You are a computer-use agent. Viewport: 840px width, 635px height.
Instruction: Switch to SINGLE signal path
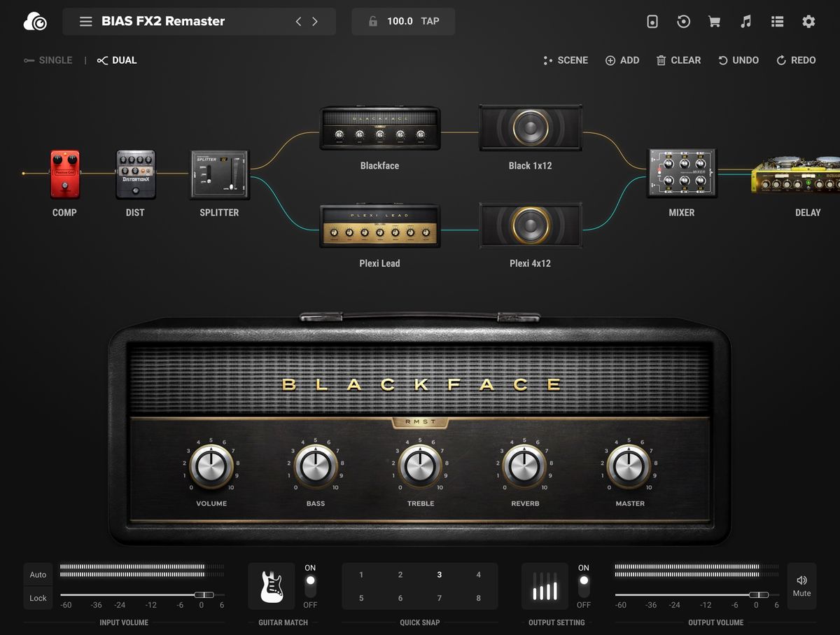coord(48,60)
